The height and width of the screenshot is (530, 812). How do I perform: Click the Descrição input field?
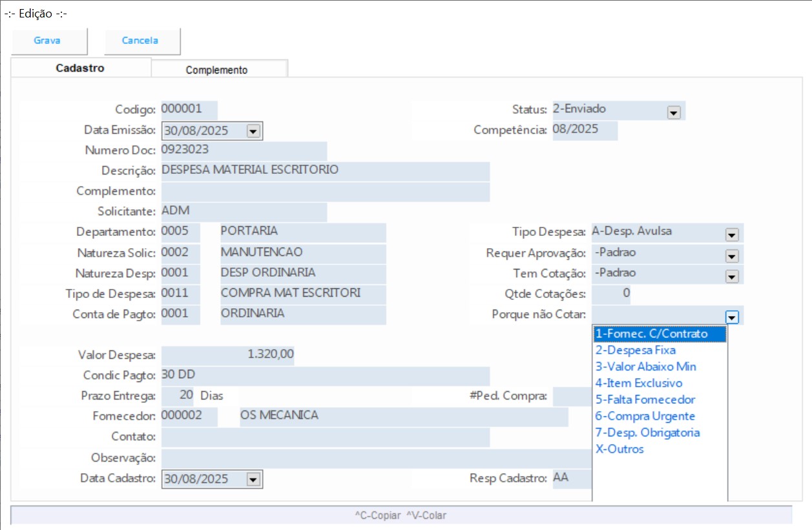(325, 171)
